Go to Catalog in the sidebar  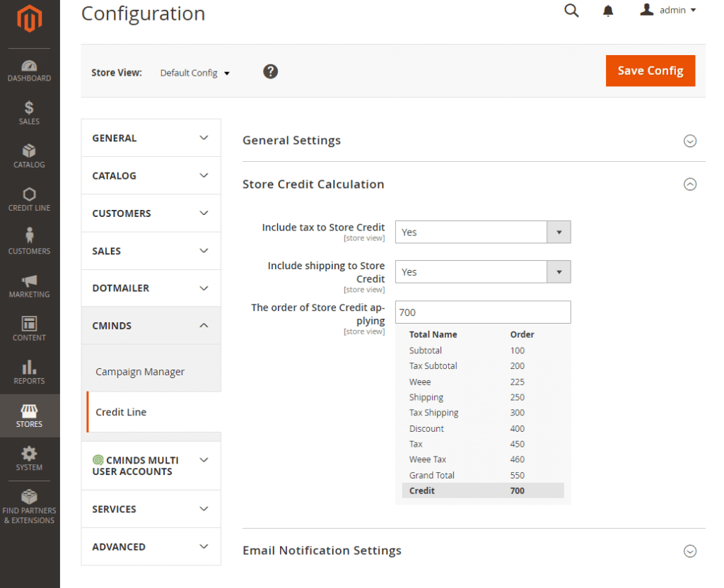pyautogui.click(x=29, y=156)
